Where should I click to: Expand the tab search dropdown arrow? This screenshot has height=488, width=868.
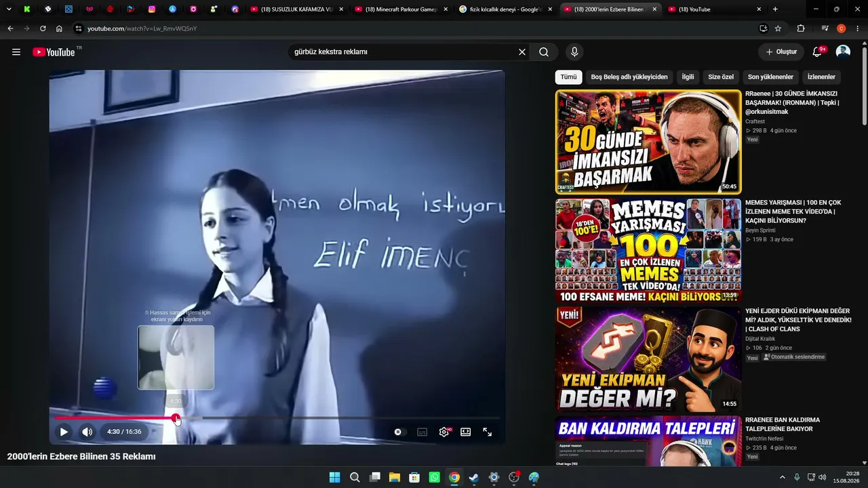pyautogui.click(x=9, y=9)
